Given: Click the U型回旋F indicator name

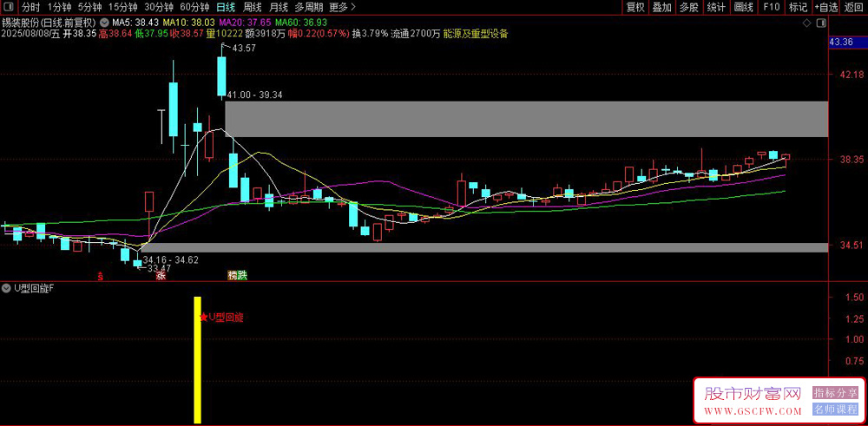Looking at the screenshot, I should pyautogui.click(x=33, y=288).
